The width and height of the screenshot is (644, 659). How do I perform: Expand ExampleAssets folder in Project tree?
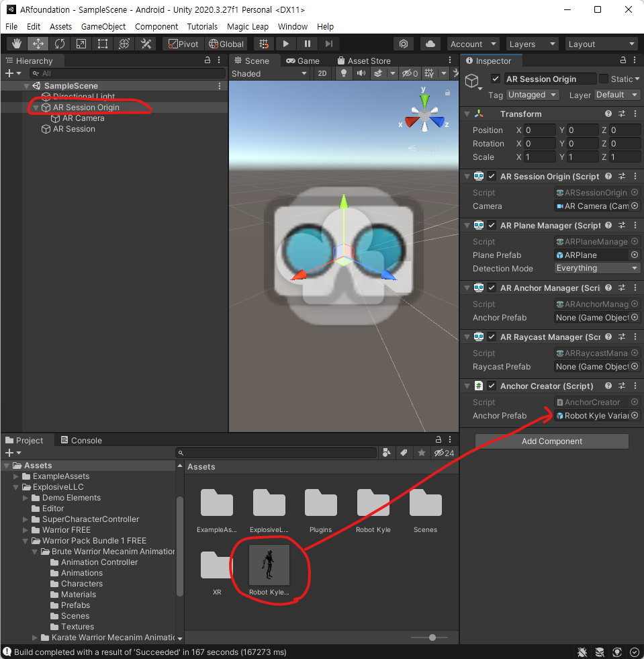(16, 476)
